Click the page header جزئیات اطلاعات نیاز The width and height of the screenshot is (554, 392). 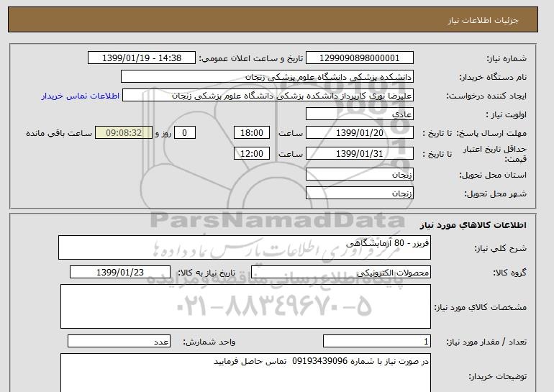[483, 20]
